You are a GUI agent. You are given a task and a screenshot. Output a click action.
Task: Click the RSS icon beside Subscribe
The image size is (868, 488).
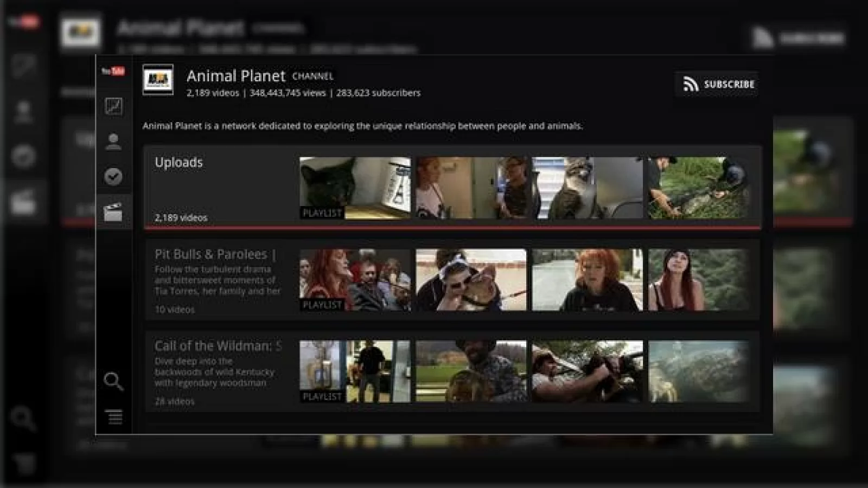691,84
